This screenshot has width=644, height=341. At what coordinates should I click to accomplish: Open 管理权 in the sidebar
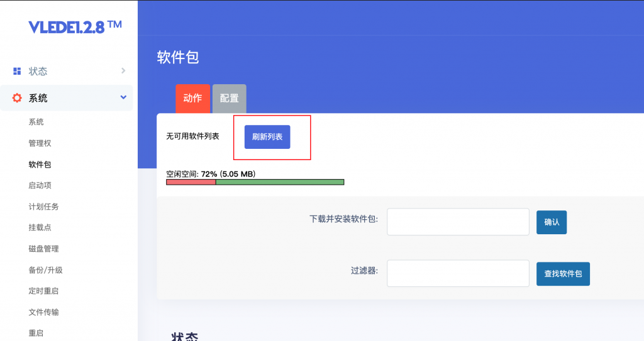tap(40, 143)
